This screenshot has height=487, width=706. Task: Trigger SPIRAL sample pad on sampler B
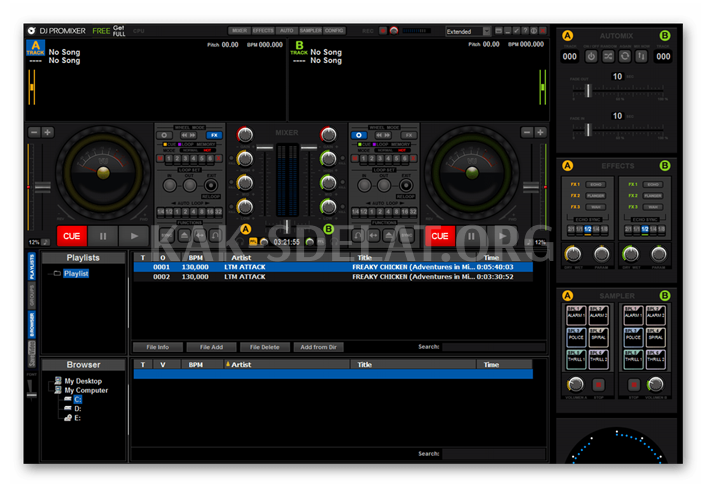656,337
